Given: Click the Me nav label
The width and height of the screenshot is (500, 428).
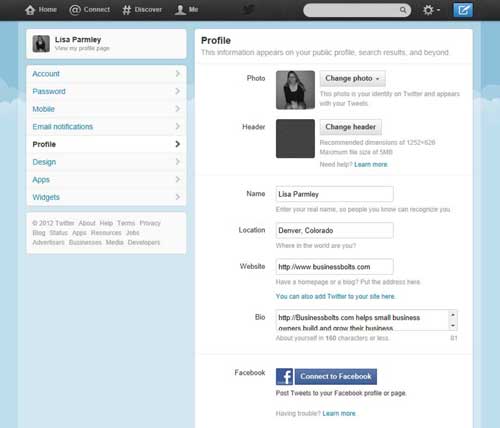Looking at the screenshot, I should click(x=194, y=10).
